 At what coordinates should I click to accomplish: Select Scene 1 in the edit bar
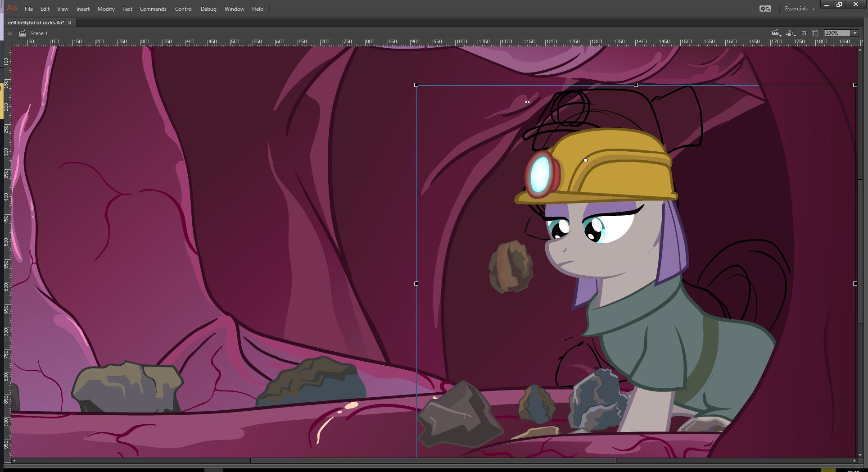click(x=39, y=33)
